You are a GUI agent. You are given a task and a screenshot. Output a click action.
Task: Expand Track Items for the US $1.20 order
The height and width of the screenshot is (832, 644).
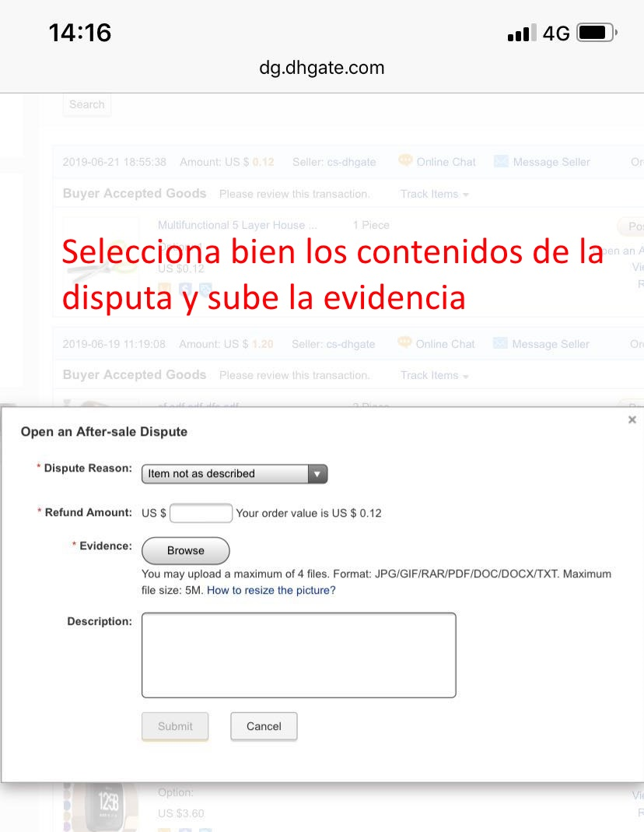click(434, 376)
